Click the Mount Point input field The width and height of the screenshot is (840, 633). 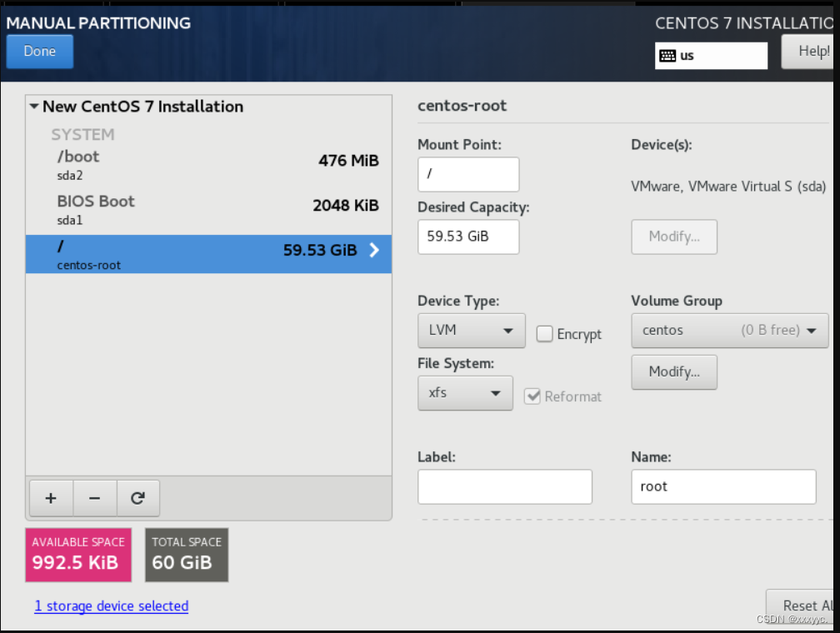point(468,174)
